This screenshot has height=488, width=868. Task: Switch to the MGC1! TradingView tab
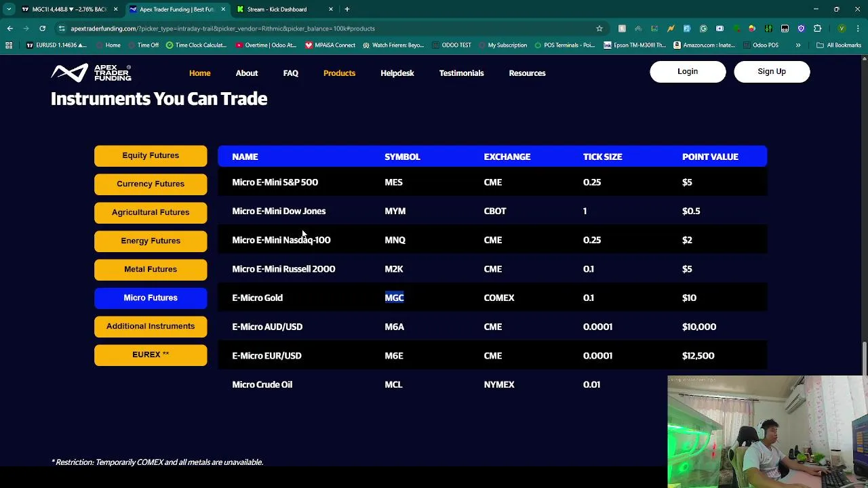tap(69, 9)
